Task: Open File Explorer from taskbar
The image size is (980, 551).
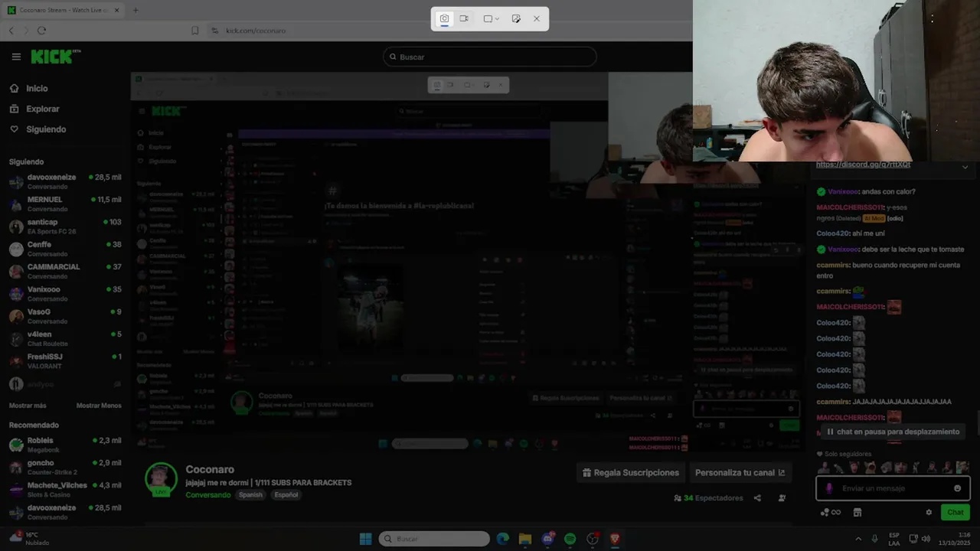Action: (525, 539)
